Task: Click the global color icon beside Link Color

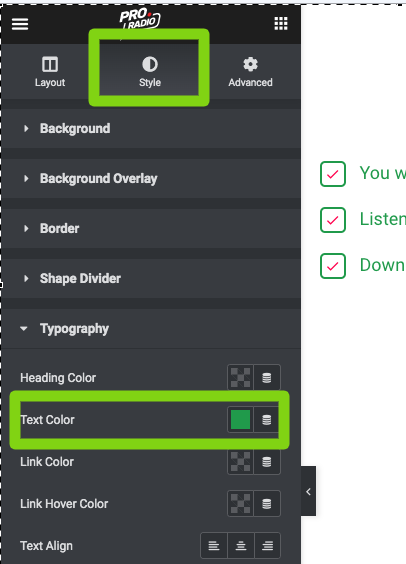Action: pos(267,462)
